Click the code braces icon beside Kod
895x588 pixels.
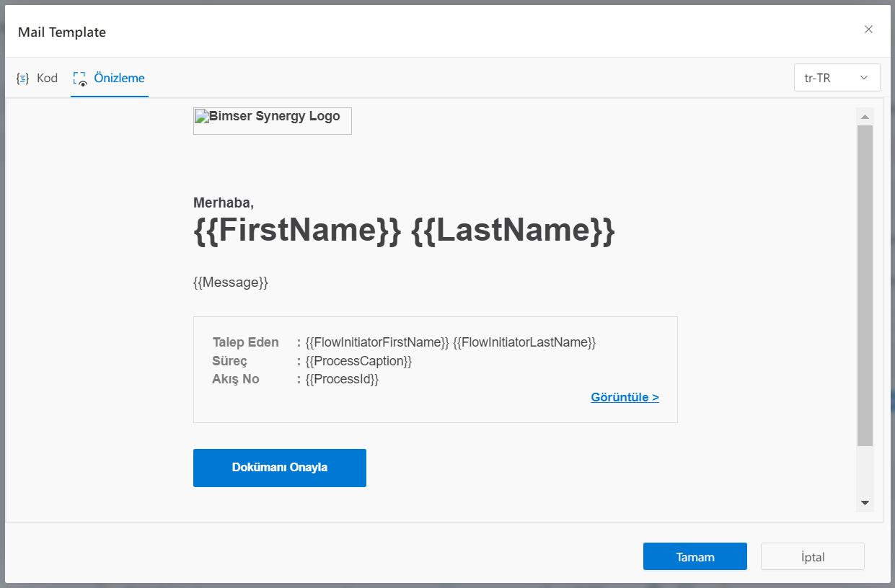(x=23, y=78)
